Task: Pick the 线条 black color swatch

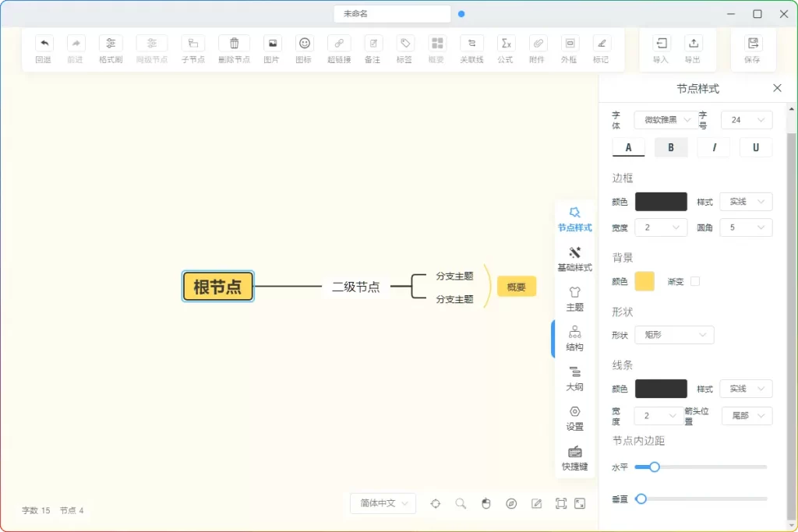Action: point(661,389)
